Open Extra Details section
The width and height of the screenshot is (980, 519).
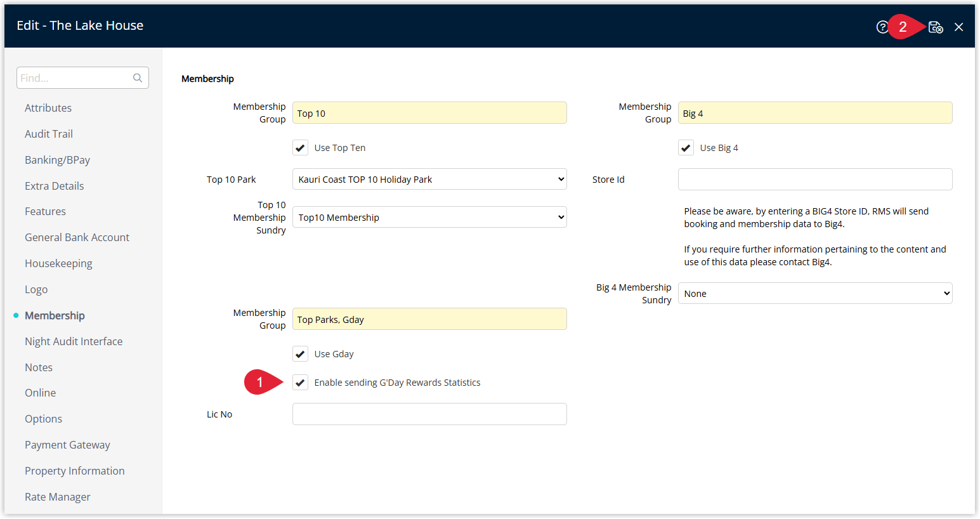(55, 186)
